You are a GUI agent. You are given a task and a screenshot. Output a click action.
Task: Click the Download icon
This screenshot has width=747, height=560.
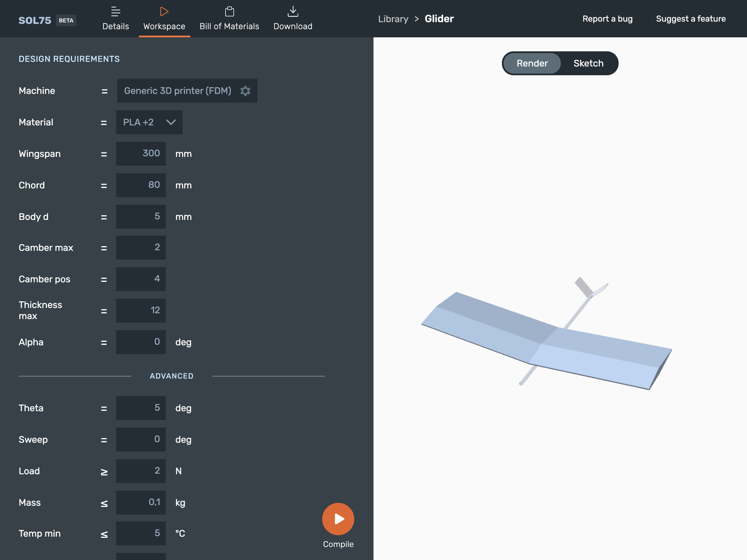click(292, 10)
